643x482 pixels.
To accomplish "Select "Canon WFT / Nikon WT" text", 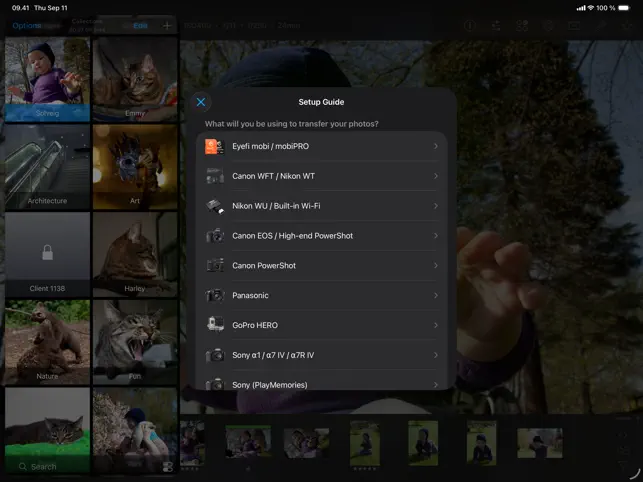I will (274, 176).
